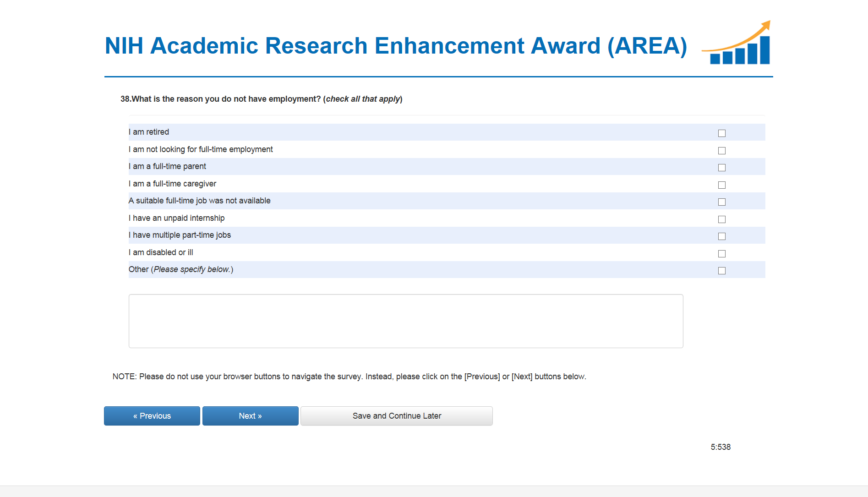Select 'I have multiple part-time jobs' checkbox
Viewport: 868px width, 497px height.
(722, 236)
